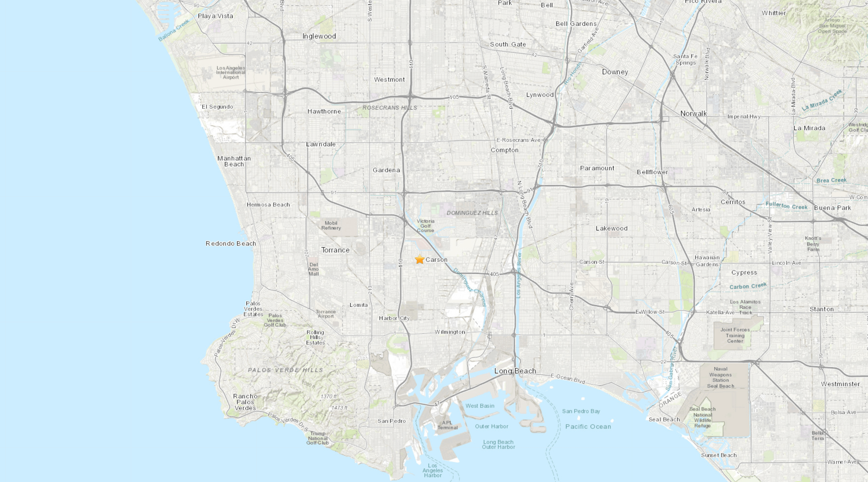The width and height of the screenshot is (868, 482).
Task: Click the Downey label
Action: pos(615,72)
